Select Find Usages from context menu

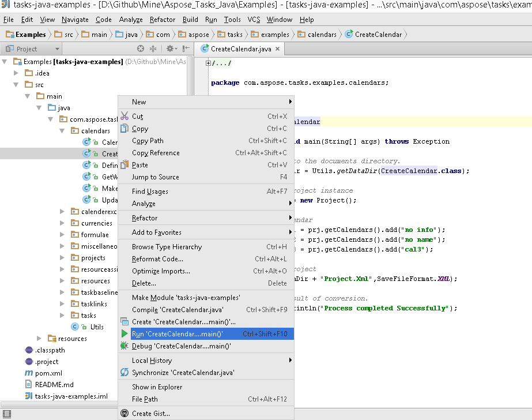point(150,192)
